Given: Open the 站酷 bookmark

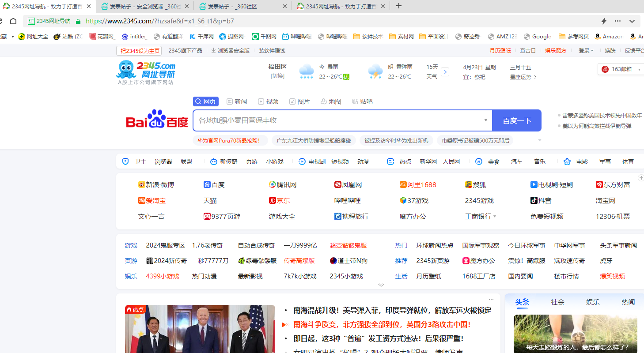Looking at the screenshot, I should tap(68, 37).
